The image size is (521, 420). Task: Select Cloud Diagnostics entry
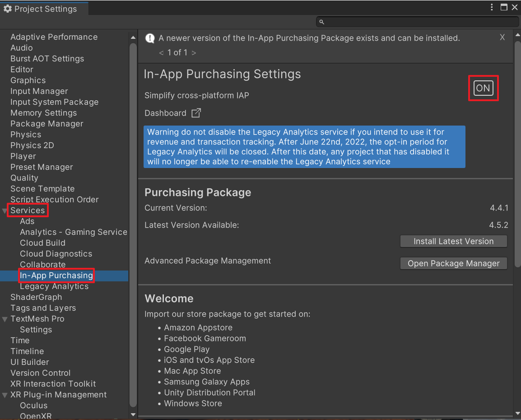pos(56,254)
